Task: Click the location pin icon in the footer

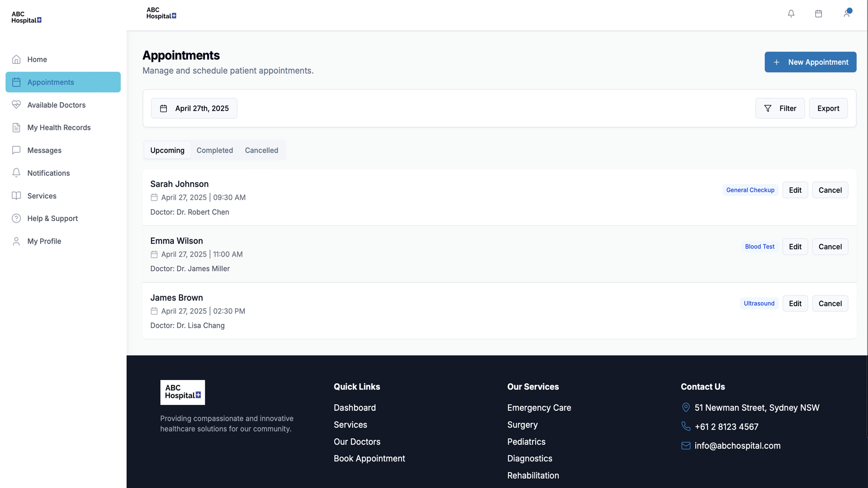Action: tap(686, 407)
